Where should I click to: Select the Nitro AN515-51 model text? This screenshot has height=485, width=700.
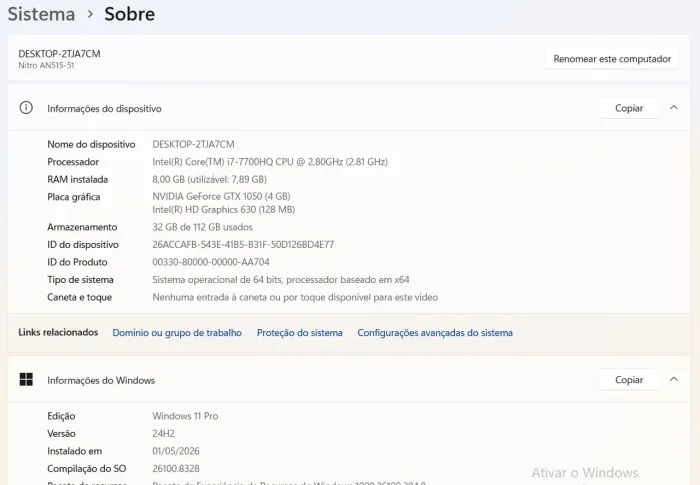point(46,65)
